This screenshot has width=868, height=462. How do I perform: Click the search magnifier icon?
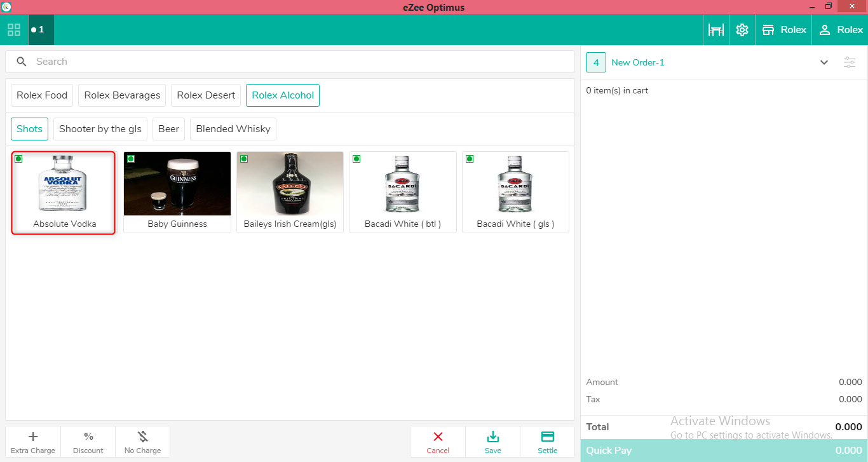pos(22,62)
